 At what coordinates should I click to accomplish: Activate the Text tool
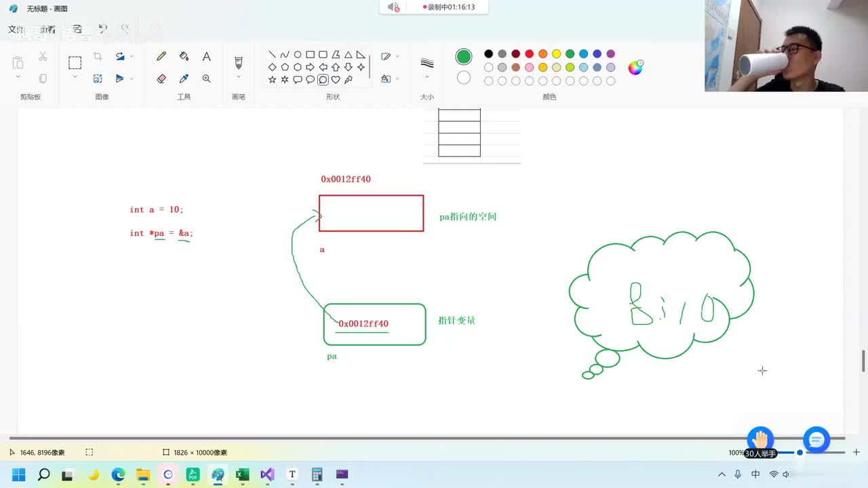click(x=206, y=56)
